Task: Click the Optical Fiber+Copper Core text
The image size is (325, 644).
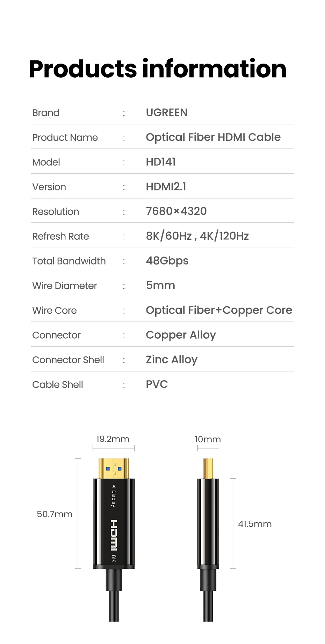Action: (219, 310)
